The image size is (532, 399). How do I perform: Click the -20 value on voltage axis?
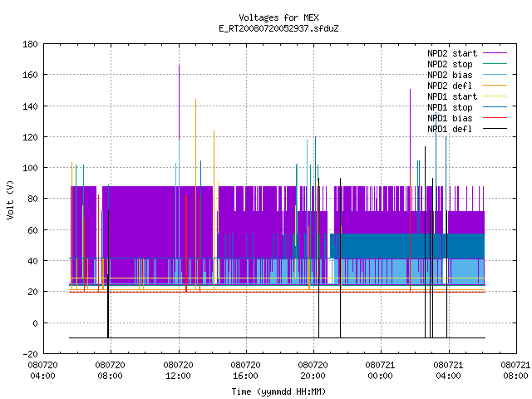click(30, 354)
